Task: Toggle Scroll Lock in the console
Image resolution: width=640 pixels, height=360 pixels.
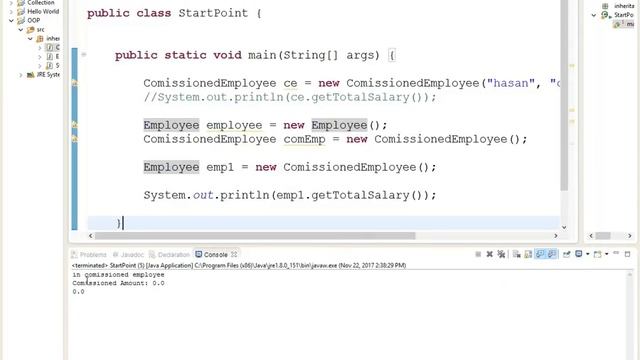Action: click(x=528, y=254)
